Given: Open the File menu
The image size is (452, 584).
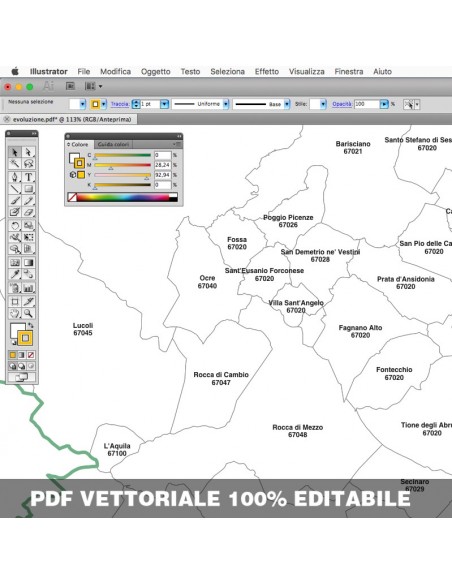Looking at the screenshot, I should click(x=84, y=72).
